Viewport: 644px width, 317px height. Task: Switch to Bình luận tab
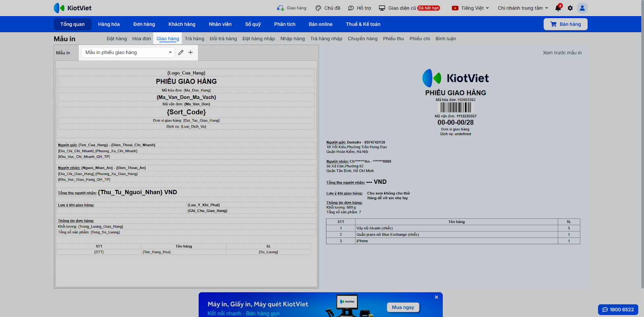(x=446, y=39)
